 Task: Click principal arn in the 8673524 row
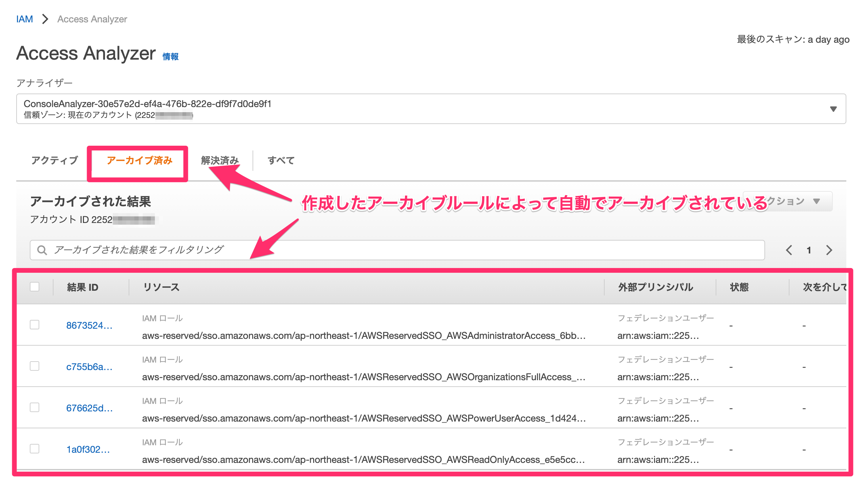(x=658, y=335)
